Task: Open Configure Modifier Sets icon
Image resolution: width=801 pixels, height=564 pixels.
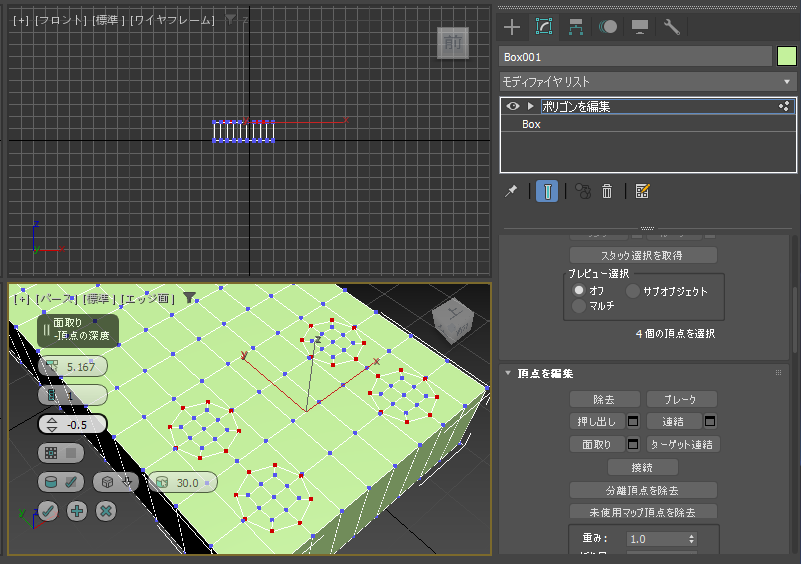Action: click(642, 191)
